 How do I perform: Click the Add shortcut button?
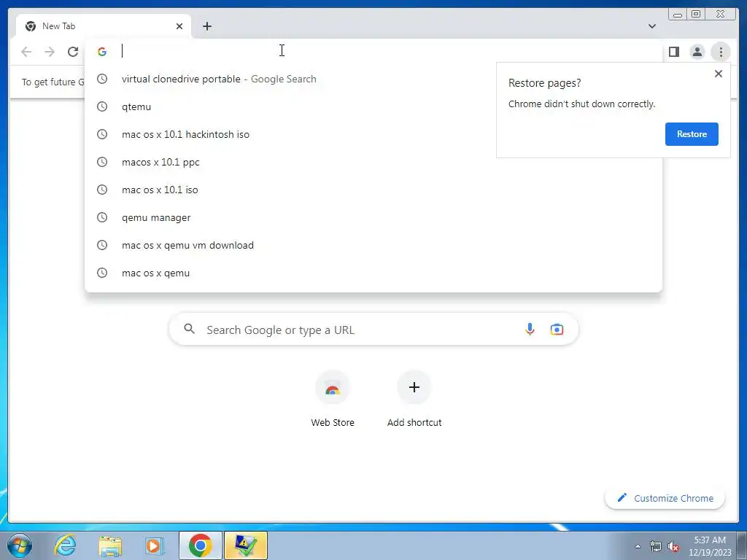coord(414,399)
